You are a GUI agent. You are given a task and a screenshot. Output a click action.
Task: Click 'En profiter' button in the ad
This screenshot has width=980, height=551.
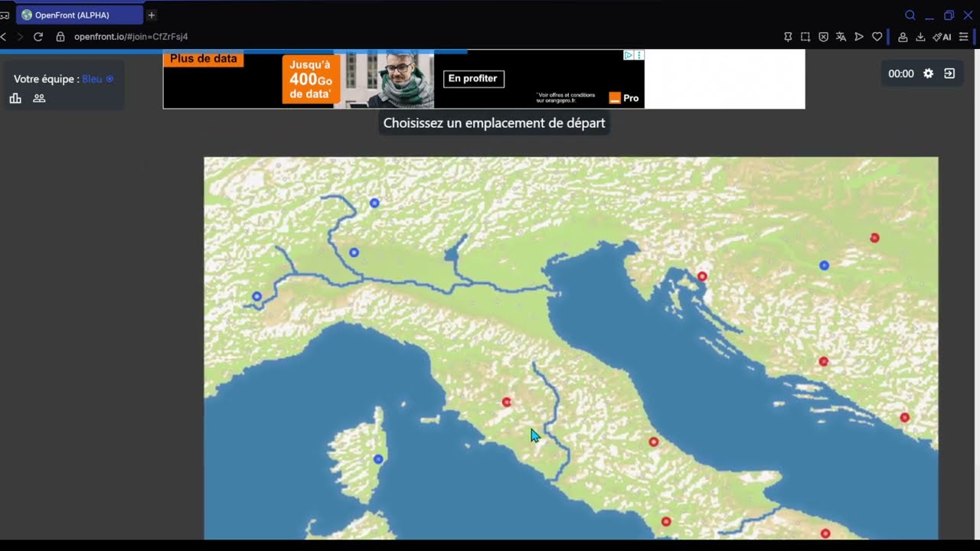coord(474,78)
